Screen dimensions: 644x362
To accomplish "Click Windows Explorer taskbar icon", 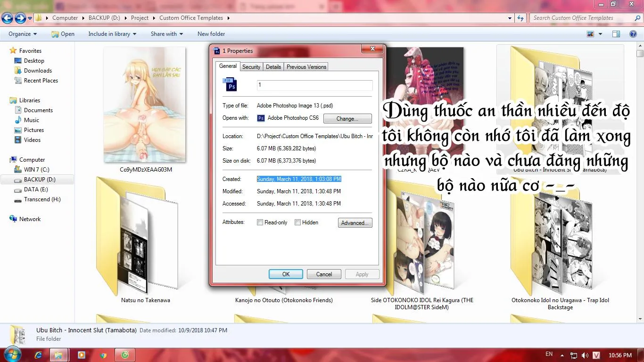I will pos(59,355).
